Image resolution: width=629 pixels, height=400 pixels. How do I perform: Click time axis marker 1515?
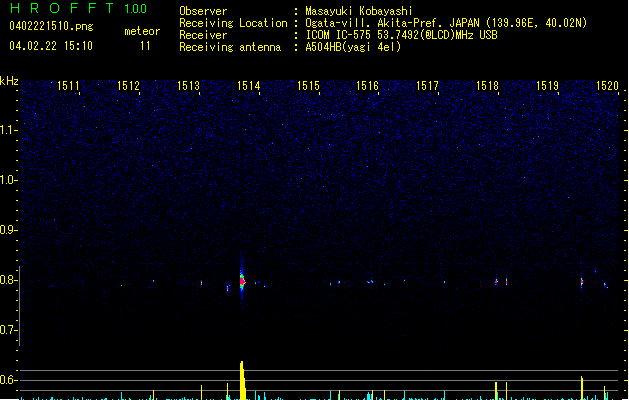(x=308, y=86)
